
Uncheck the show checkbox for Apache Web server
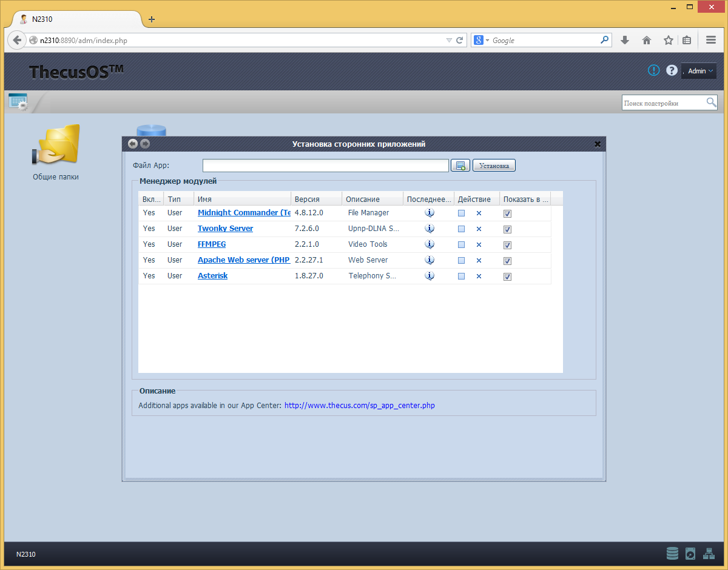click(x=508, y=261)
